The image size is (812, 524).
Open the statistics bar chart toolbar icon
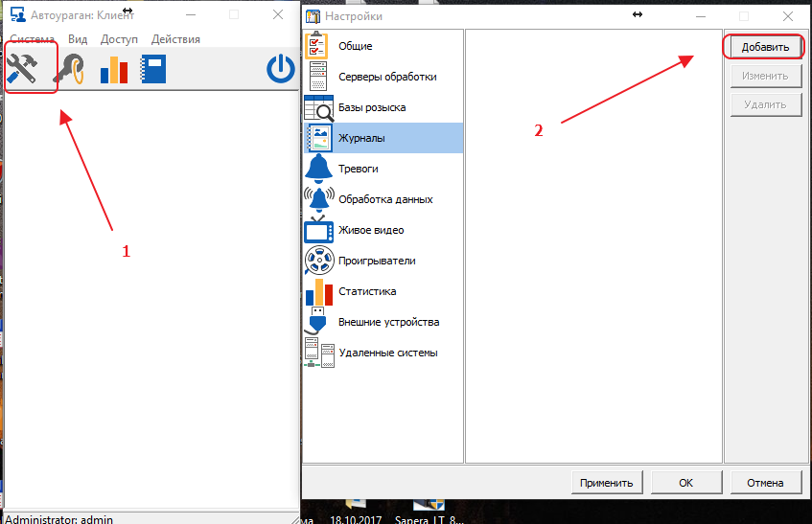113,69
